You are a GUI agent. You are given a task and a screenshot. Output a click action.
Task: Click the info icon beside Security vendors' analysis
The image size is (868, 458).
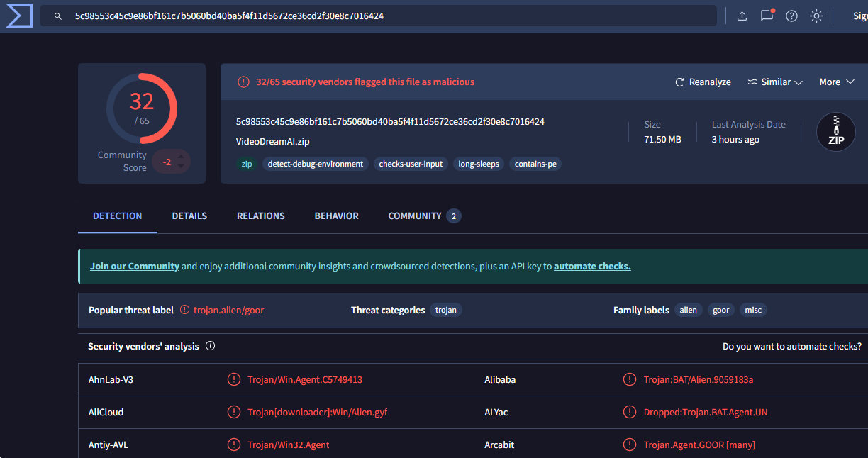210,346
